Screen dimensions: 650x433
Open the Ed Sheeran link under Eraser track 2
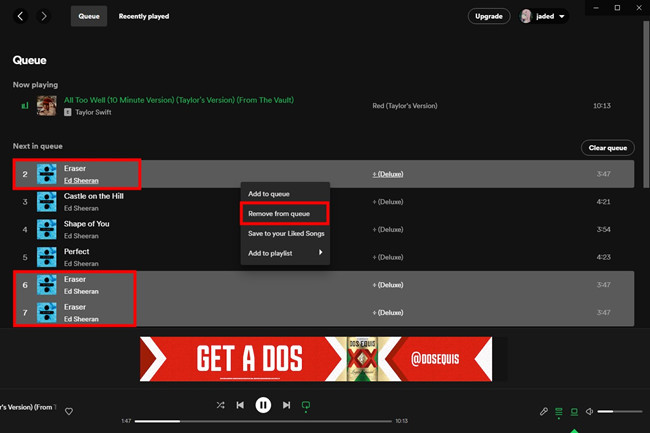pyautogui.click(x=81, y=181)
